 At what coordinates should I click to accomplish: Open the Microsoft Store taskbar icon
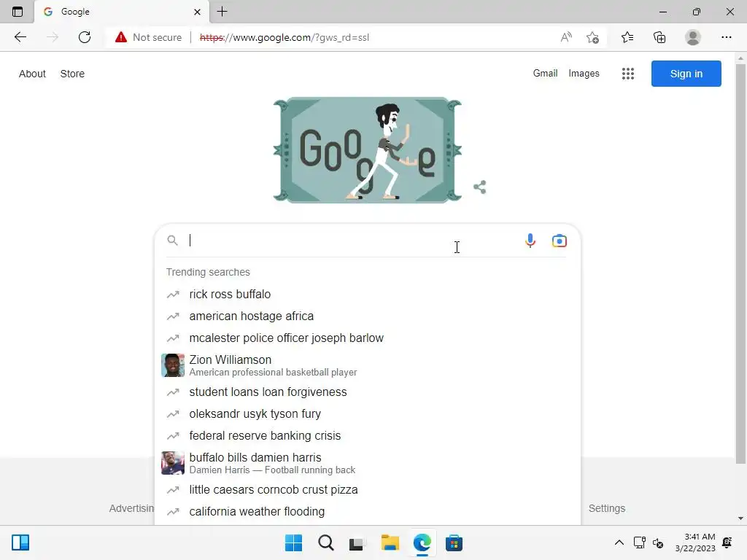click(454, 542)
